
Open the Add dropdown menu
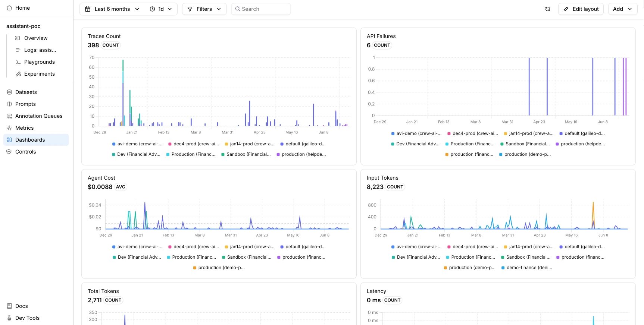(623, 9)
